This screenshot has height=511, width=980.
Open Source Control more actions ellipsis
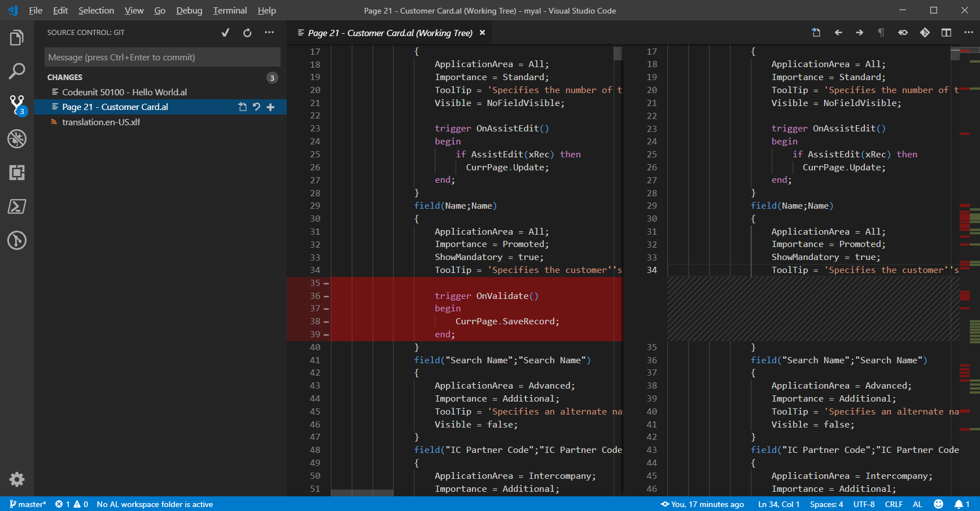(x=269, y=33)
